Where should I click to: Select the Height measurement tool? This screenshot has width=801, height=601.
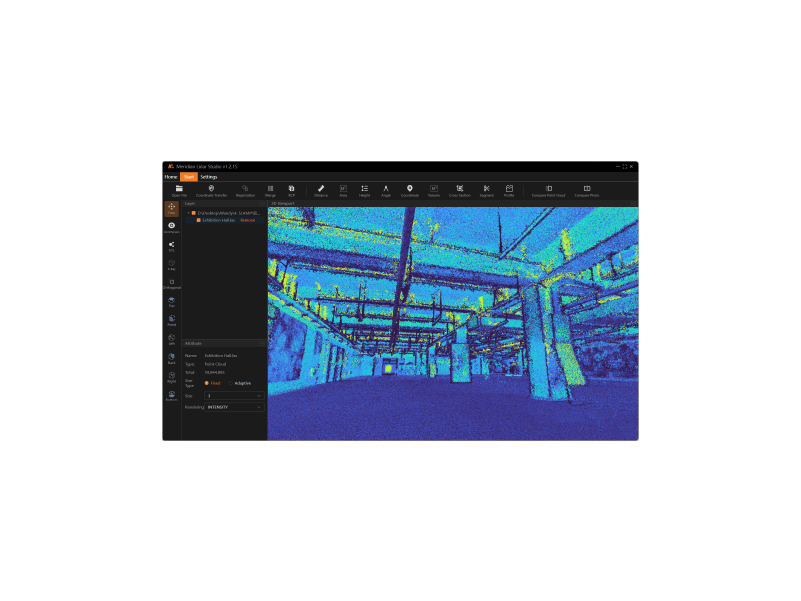[364, 191]
